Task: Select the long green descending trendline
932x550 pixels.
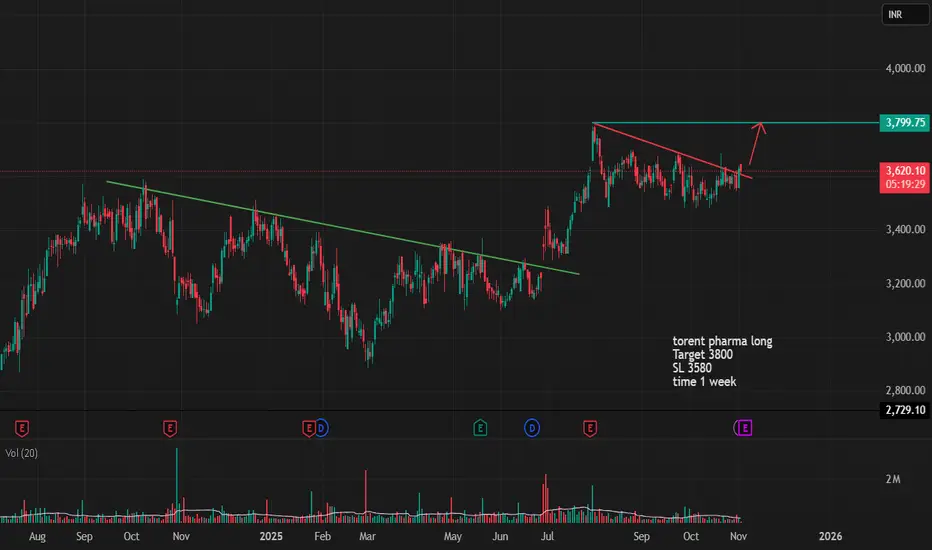Action: tap(343, 228)
